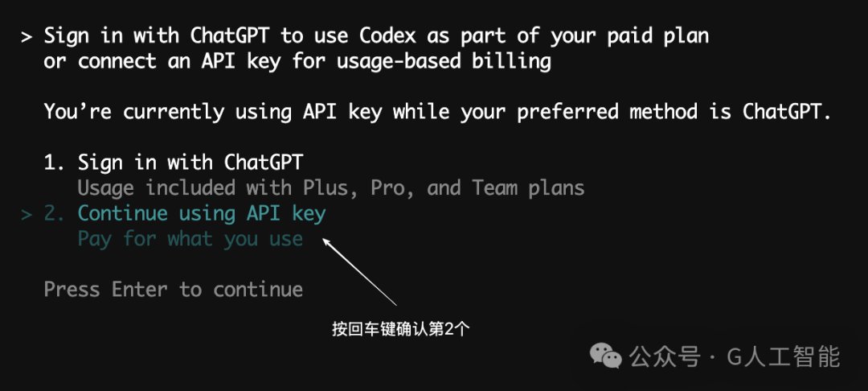This screenshot has width=868, height=391.
Task: Select option 2 Continue using API key
Action: point(184,214)
